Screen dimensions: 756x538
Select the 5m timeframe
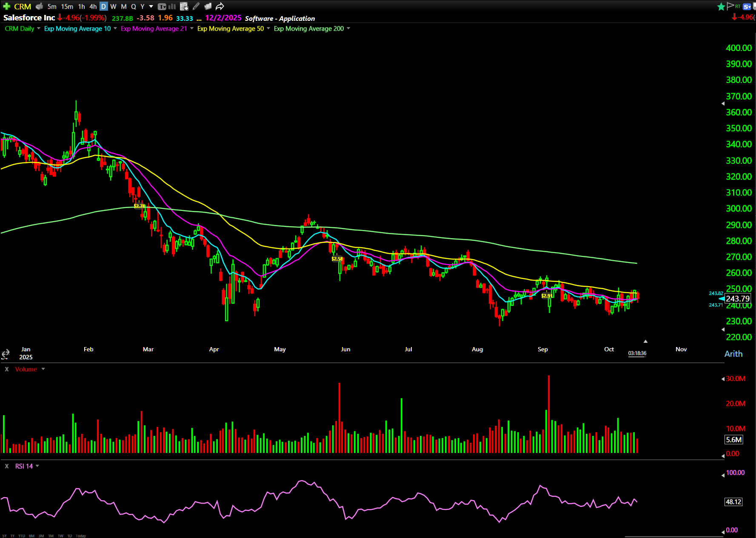pyautogui.click(x=52, y=6)
